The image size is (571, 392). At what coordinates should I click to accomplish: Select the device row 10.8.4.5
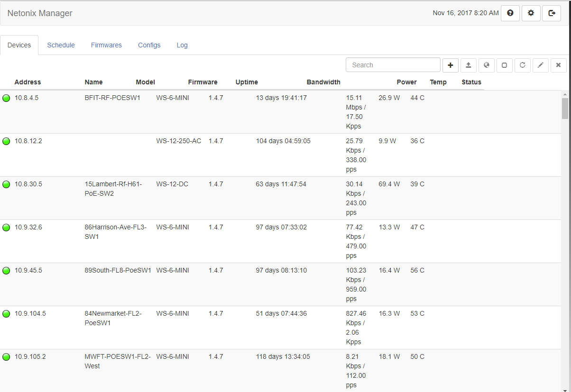[27, 98]
